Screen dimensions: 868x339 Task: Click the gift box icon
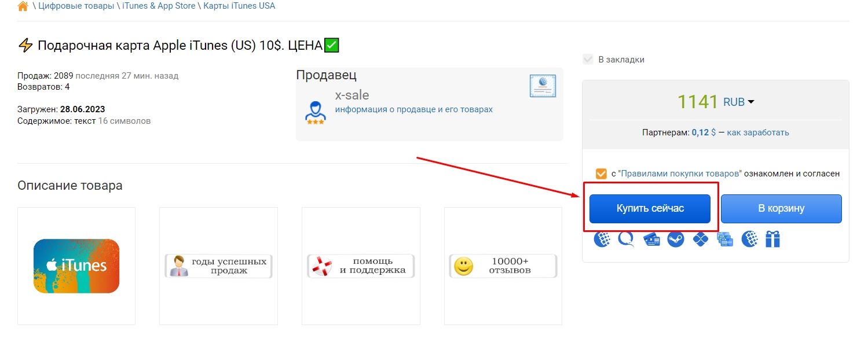point(772,239)
